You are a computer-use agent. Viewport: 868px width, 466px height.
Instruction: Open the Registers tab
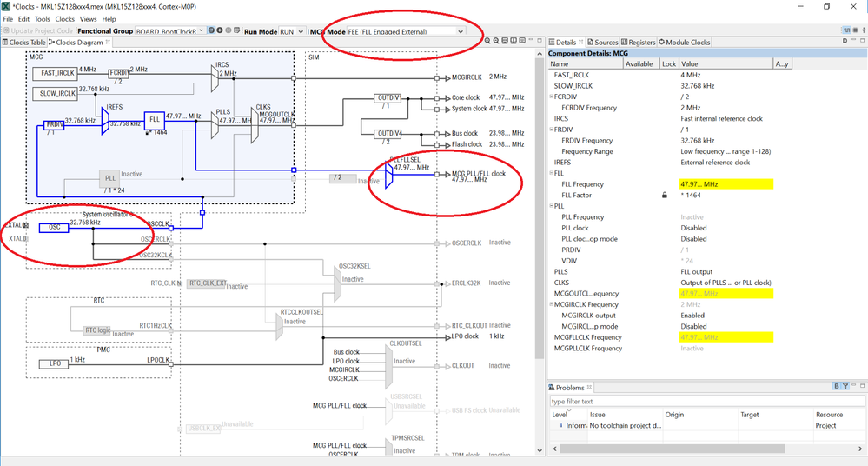639,42
